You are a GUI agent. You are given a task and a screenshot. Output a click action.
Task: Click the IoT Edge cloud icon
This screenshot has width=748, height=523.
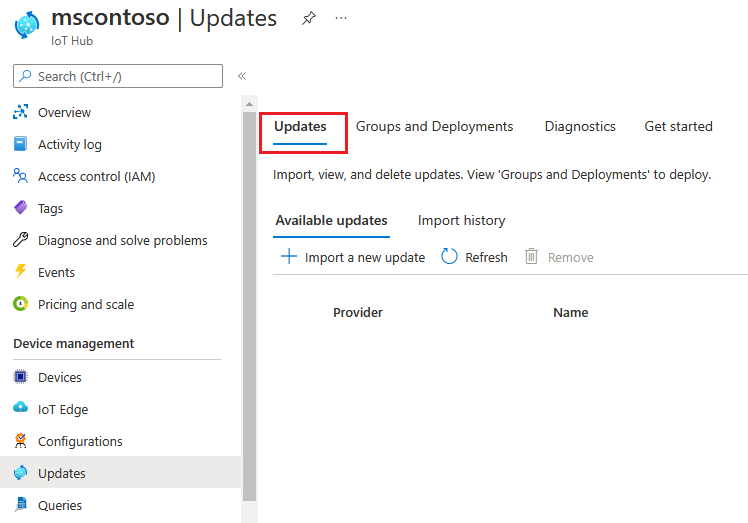click(21, 407)
